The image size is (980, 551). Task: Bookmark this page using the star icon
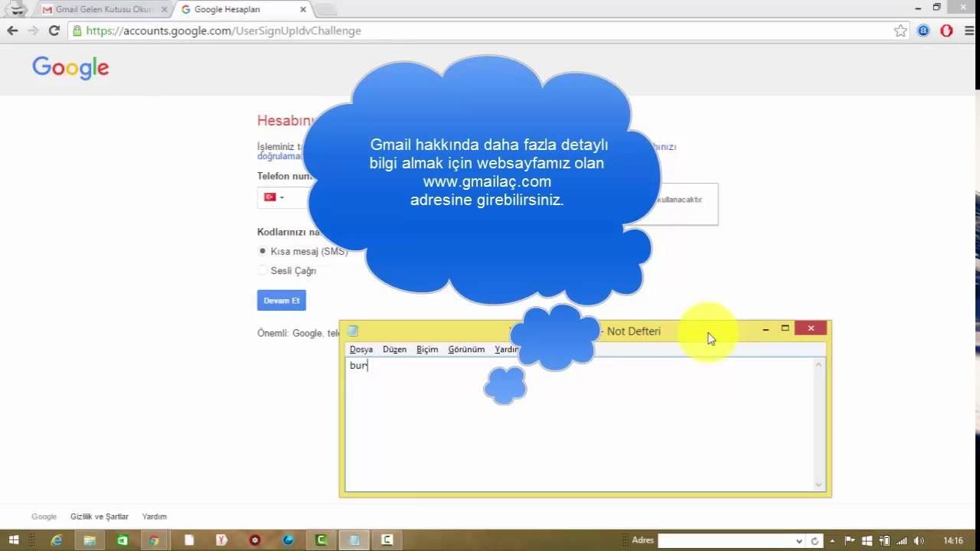coord(900,31)
